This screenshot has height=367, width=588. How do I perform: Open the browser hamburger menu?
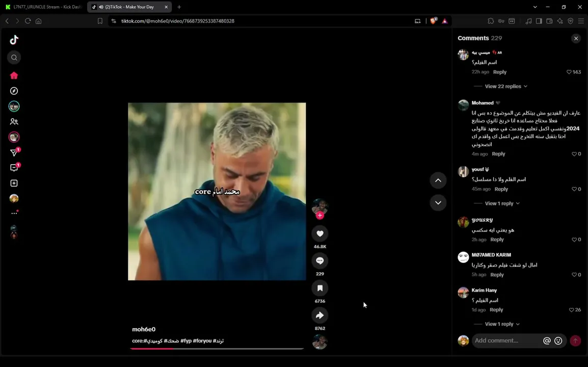click(x=581, y=21)
